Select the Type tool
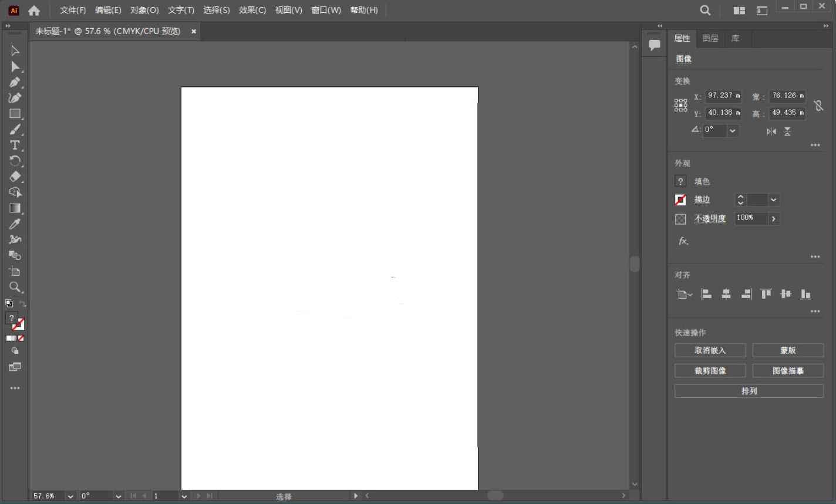The height and width of the screenshot is (504, 836). click(15, 145)
